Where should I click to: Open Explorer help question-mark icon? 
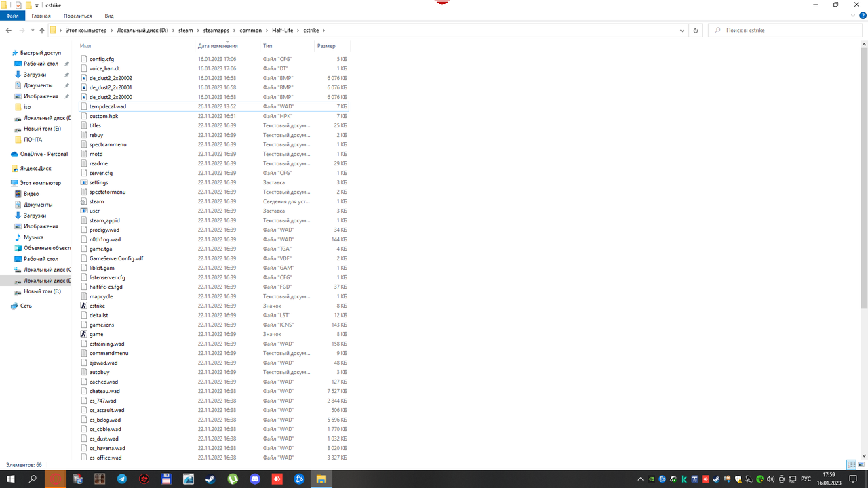pos(861,16)
